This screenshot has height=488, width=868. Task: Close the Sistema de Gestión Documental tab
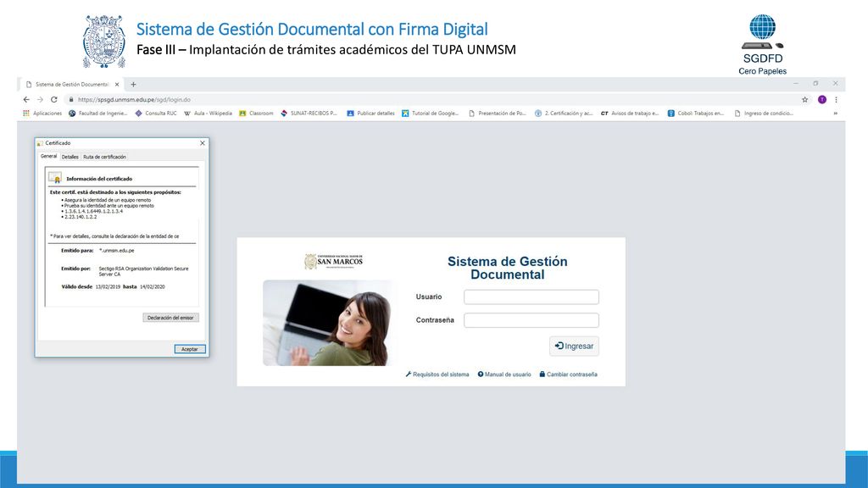[x=117, y=85]
